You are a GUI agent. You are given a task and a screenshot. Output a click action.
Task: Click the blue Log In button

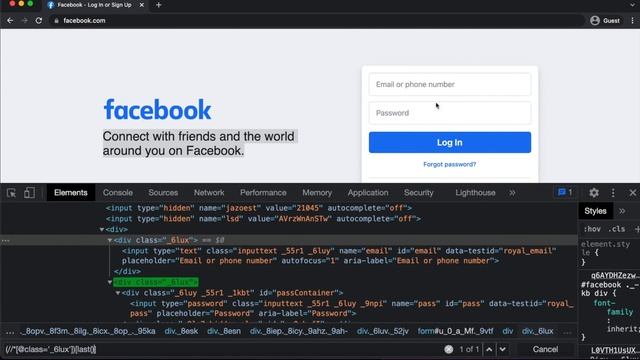point(450,142)
